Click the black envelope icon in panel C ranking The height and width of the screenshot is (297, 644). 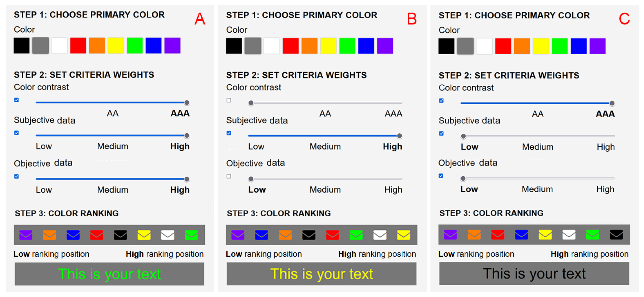click(616, 235)
